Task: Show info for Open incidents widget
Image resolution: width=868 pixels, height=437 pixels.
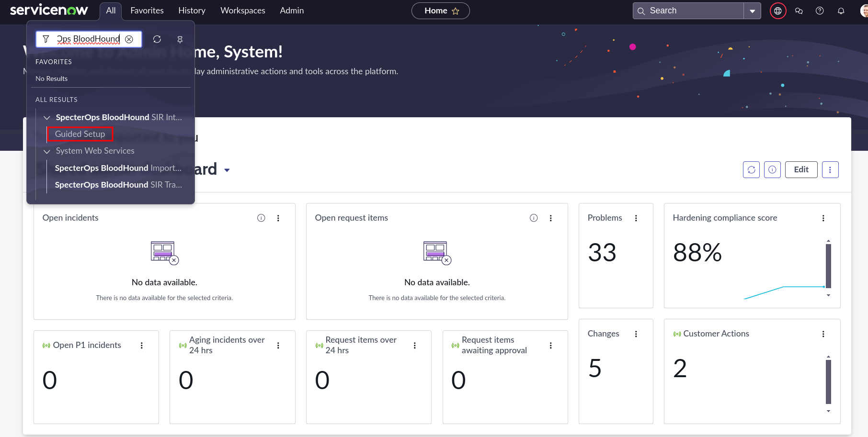Action: point(261,218)
